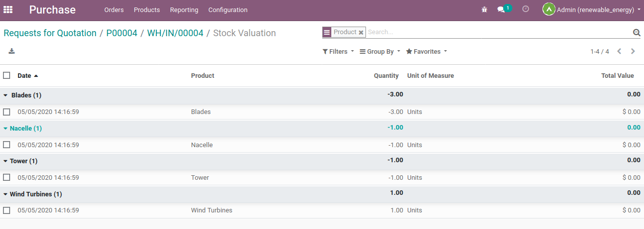Click the date in the Blades row
This screenshot has width=644, height=229.
pyautogui.click(x=48, y=112)
